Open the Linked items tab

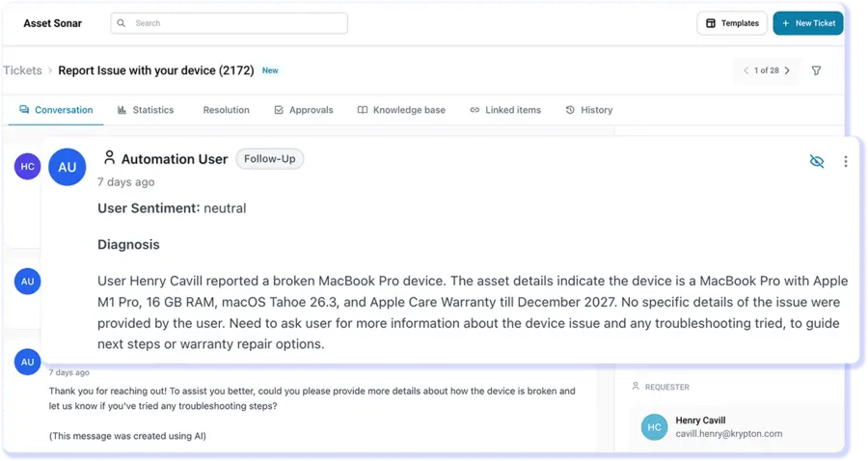(x=505, y=110)
